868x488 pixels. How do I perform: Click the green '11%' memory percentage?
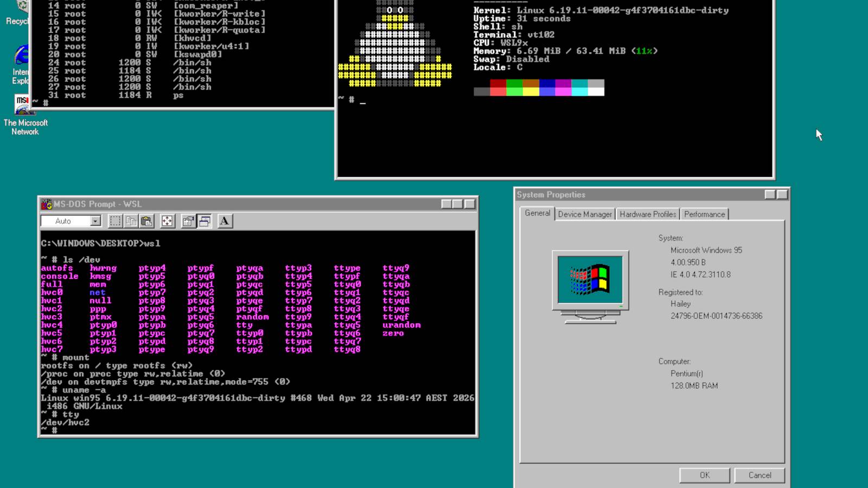point(644,51)
